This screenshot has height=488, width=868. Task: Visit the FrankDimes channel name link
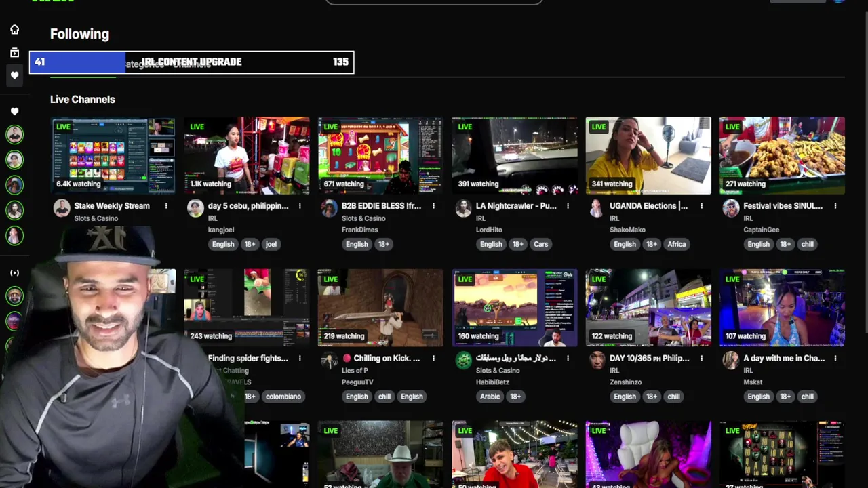pyautogui.click(x=360, y=230)
